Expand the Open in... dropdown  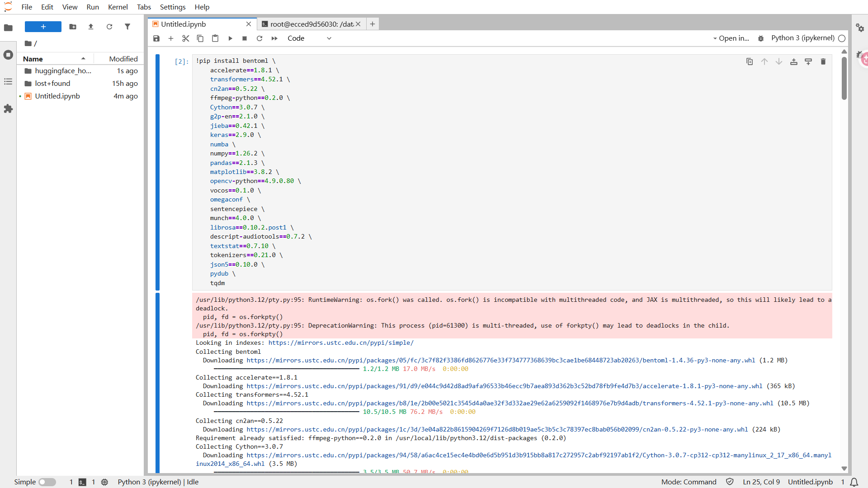(x=731, y=38)
